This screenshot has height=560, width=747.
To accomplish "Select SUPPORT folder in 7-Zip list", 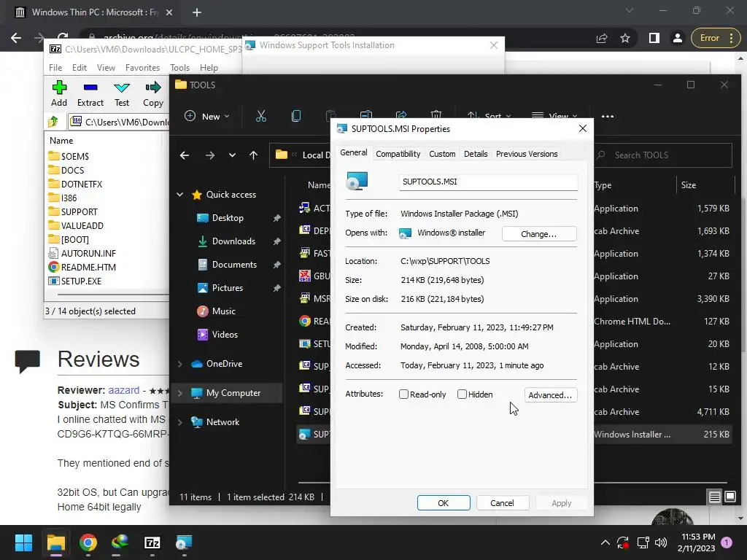I will tap(79, 212).
